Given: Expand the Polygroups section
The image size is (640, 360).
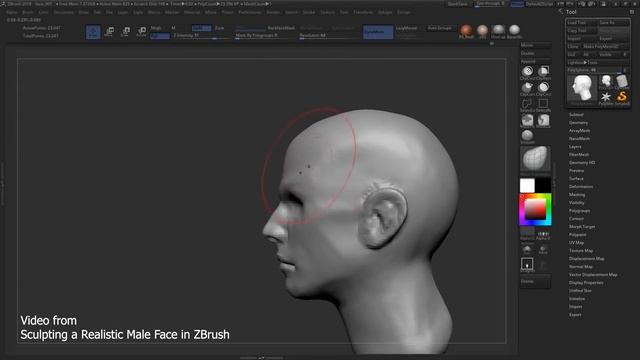Looking at the screenshot, I should [x=579, y=211].
